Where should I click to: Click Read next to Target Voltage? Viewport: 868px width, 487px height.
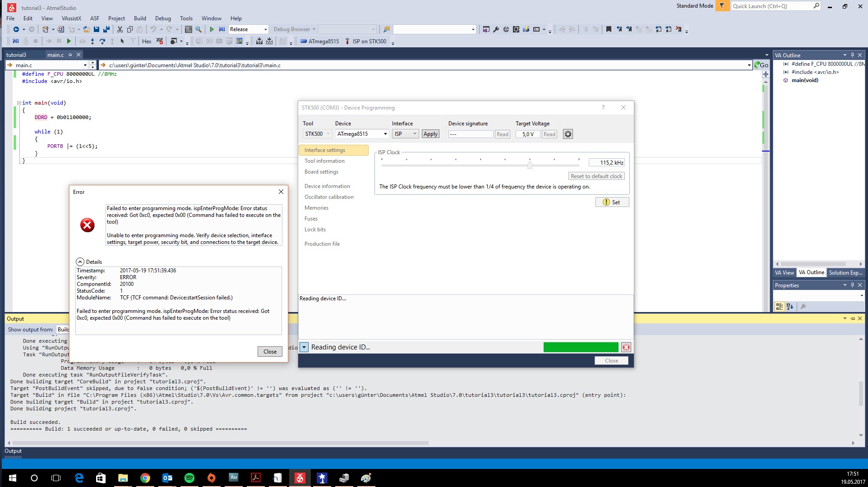[x=549, y=134]
